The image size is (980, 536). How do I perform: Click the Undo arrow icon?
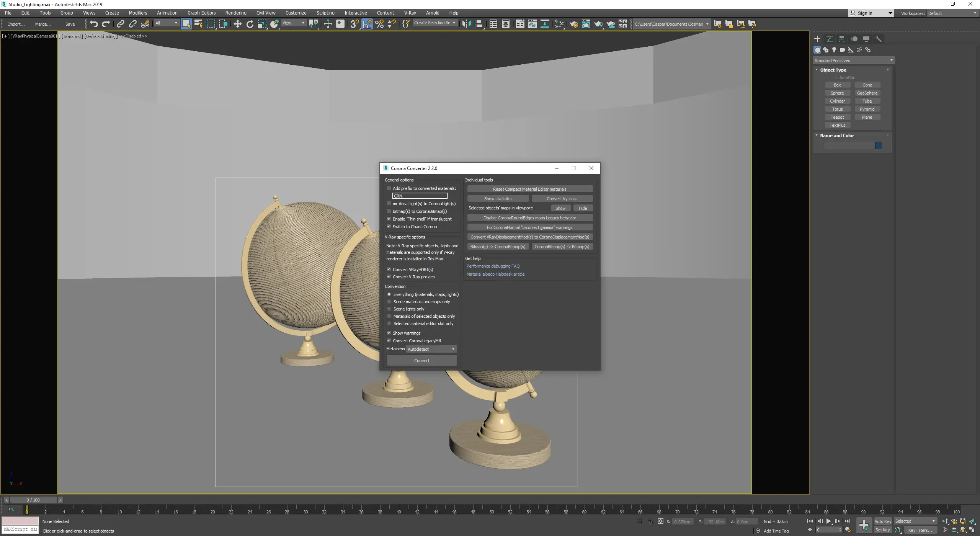(x=94, y=24)
